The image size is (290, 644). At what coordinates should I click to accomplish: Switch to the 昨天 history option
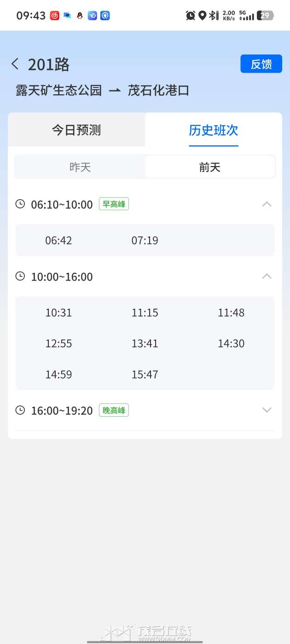tap(80, 167)
